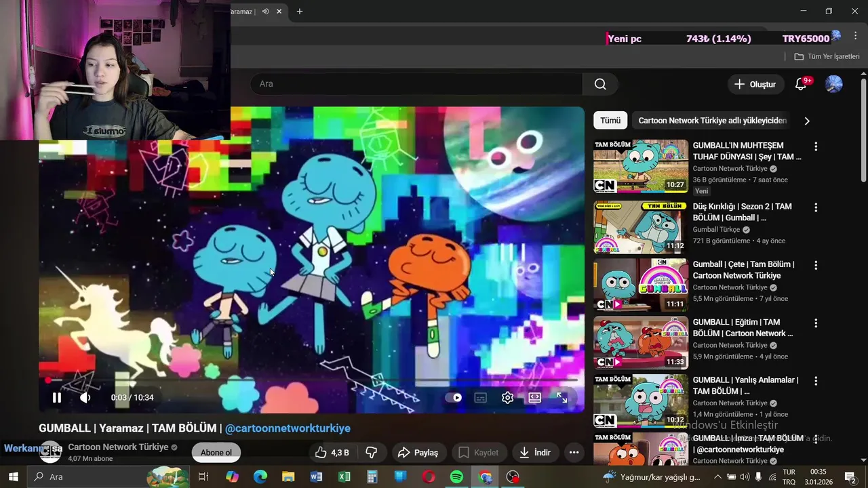Click the taskbar search box Ara
The height and width of the screenshot is (488, 868).
tap(108, 476)
